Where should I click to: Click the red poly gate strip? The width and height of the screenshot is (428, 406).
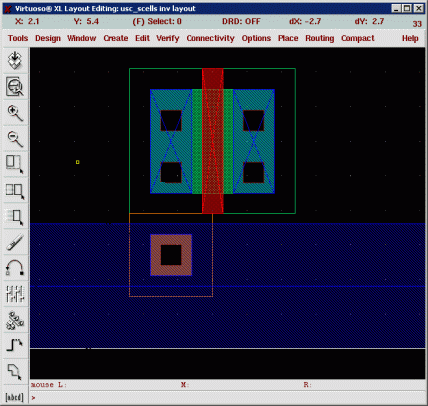213,141
